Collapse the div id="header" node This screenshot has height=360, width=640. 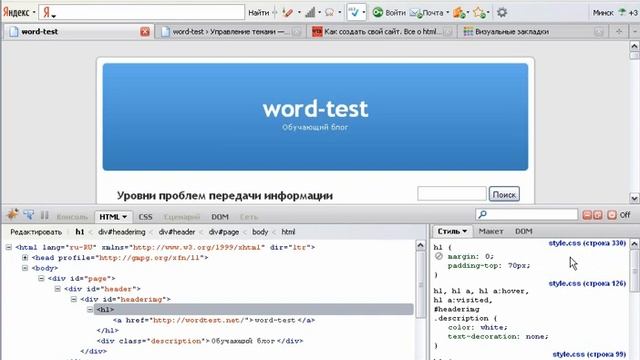(58, 289)
